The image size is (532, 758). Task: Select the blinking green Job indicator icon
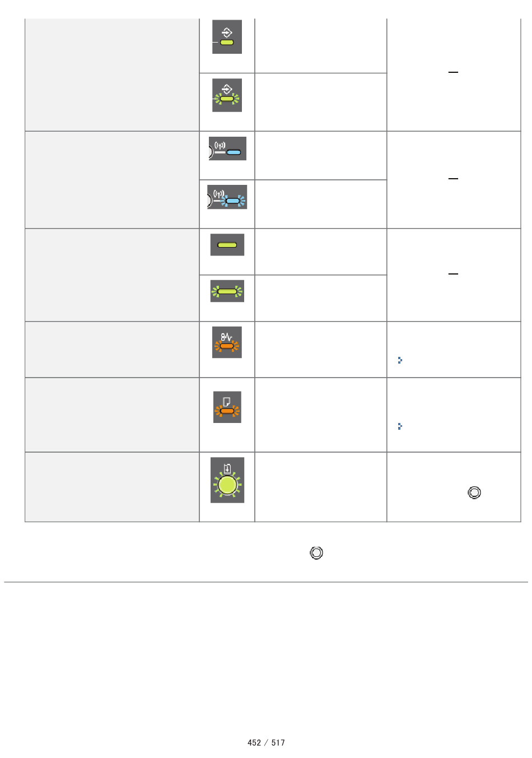click(227, 95)
